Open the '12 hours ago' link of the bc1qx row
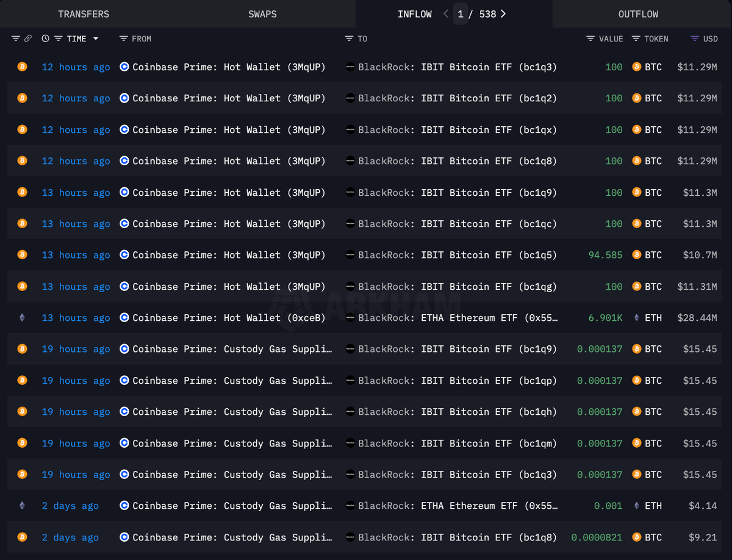The width and height of the screenshot is (732, 560). click(x=76, y=129)
